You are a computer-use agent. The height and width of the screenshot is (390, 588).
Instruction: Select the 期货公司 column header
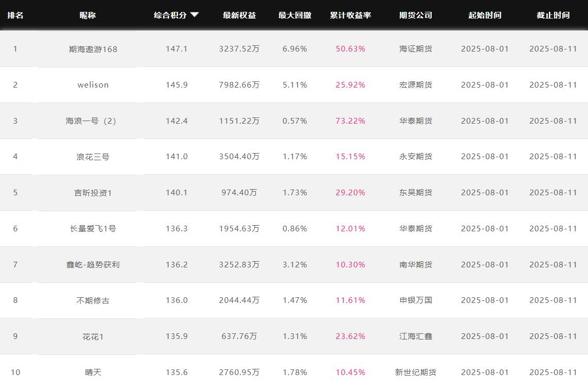click(416, 15)
